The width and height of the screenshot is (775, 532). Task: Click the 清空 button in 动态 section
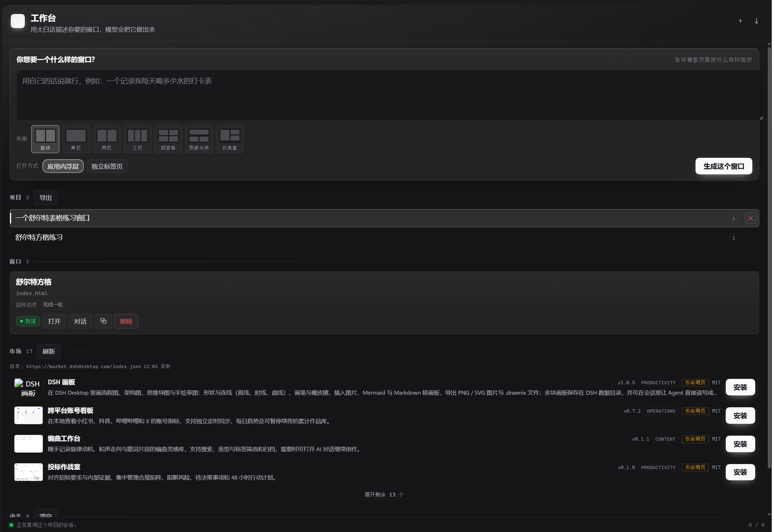point(46,514)
